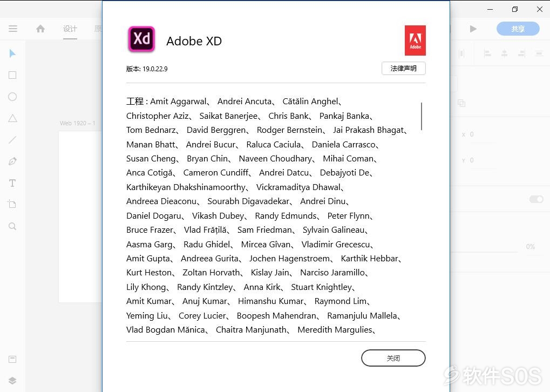Click the align right icon

pos(521,53)
